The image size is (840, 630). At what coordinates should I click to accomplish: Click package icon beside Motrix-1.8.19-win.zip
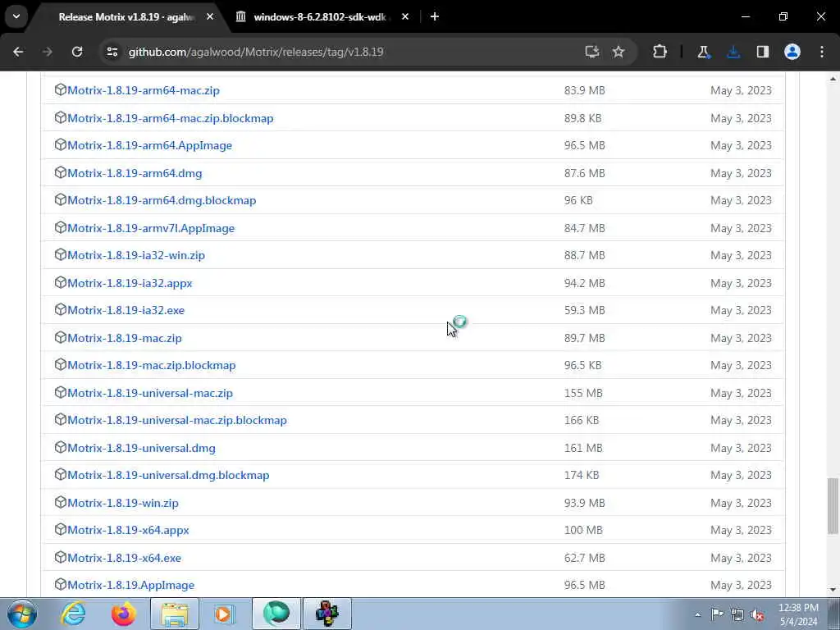[x=61, y=502]
